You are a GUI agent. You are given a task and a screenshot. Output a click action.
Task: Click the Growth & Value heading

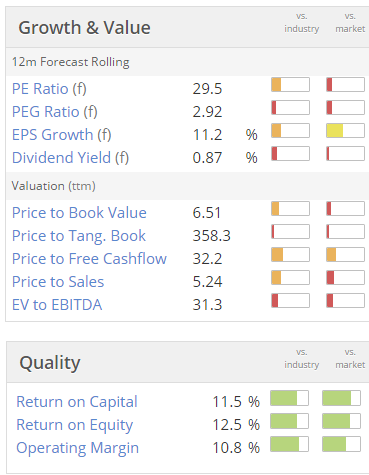coord(84,27)
